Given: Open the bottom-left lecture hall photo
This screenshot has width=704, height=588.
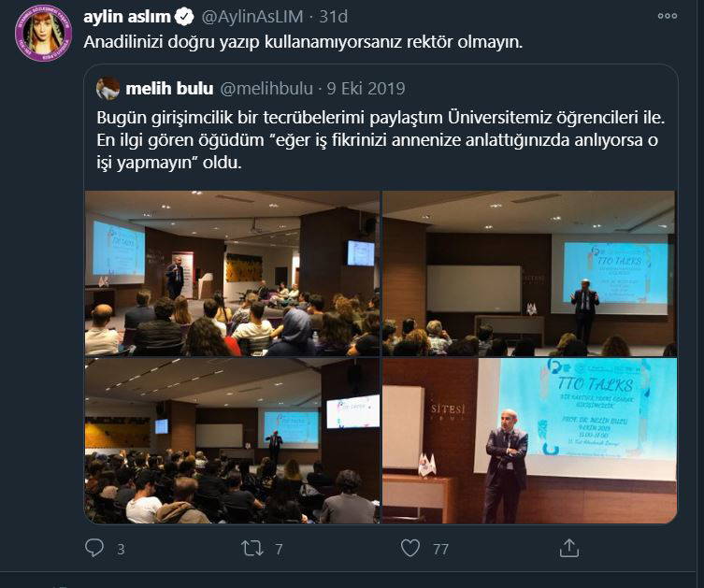Looking at the screenshot, I should coord(232,441).
